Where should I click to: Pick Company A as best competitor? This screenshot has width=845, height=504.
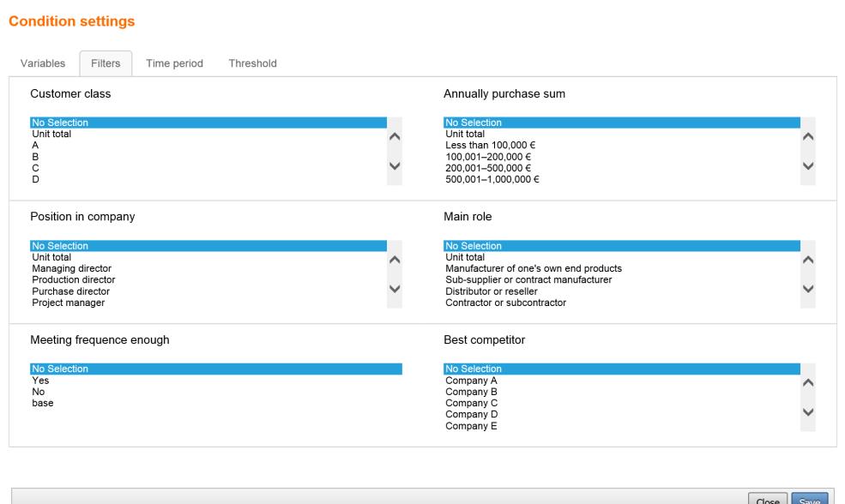pyautogui.click(x=622, y=381)
